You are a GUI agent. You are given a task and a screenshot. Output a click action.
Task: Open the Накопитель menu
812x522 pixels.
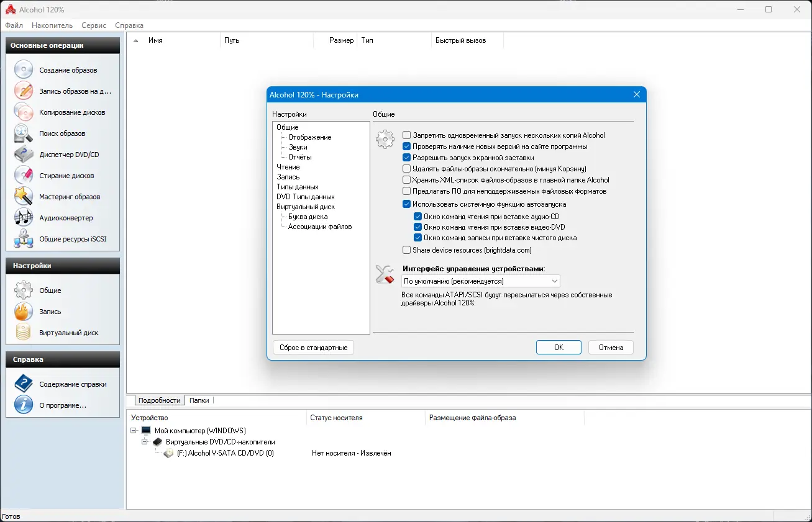click(52, 25)
